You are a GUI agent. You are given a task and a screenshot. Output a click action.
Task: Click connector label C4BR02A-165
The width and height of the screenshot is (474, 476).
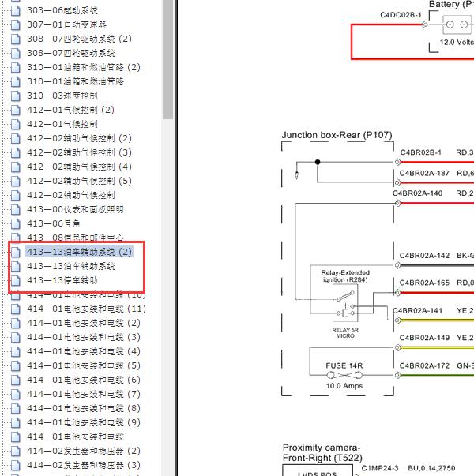coord(424,283)
